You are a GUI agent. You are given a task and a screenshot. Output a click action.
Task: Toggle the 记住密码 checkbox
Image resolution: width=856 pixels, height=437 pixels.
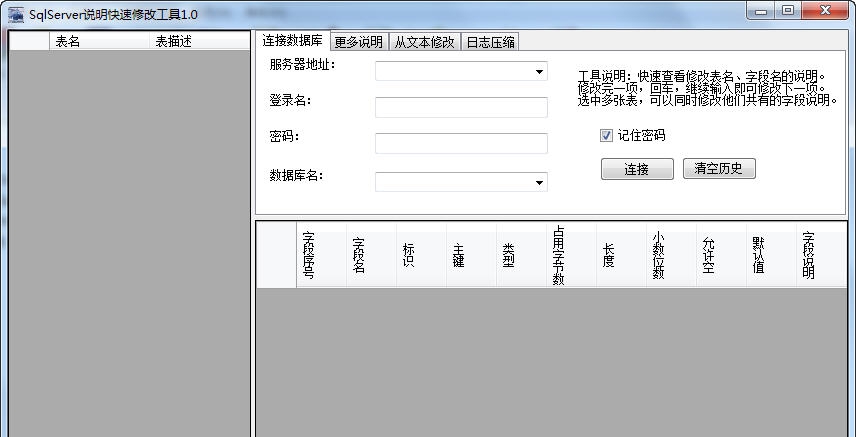click(606, 136)
